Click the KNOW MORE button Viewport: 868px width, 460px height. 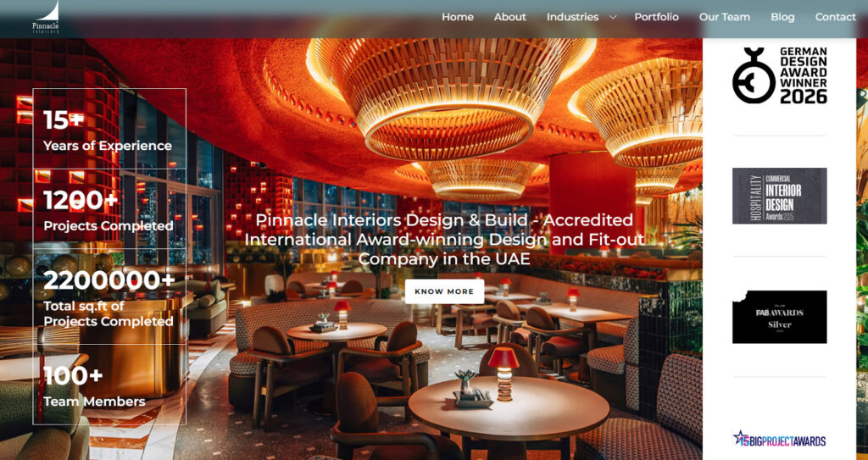point(444,291)
